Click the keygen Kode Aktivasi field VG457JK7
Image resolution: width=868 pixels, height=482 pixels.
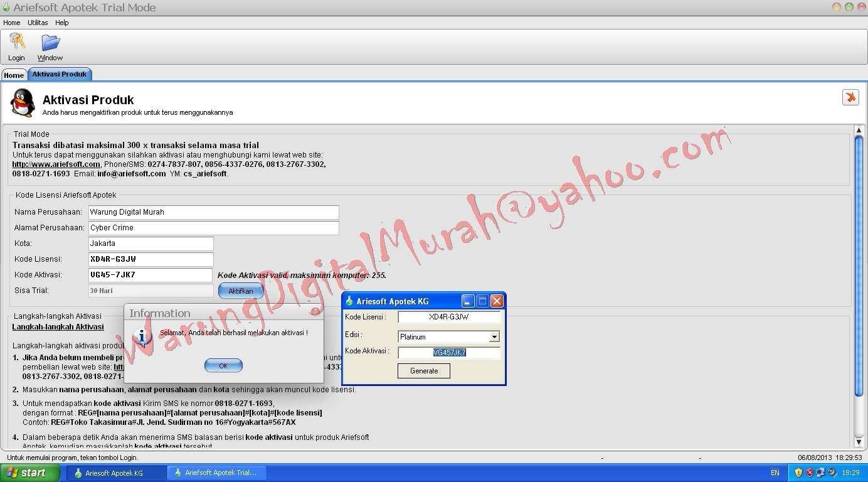(x=449, y=353)
